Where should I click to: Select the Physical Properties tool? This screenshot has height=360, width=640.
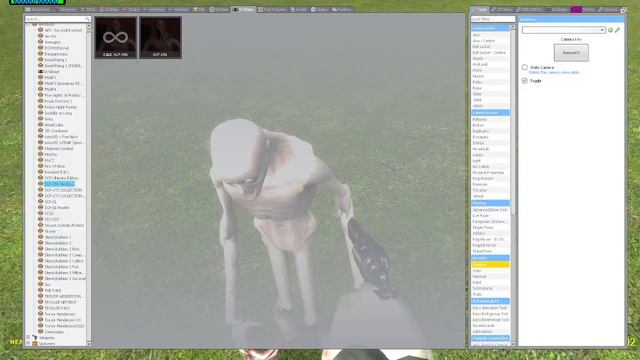click(490, 173)
